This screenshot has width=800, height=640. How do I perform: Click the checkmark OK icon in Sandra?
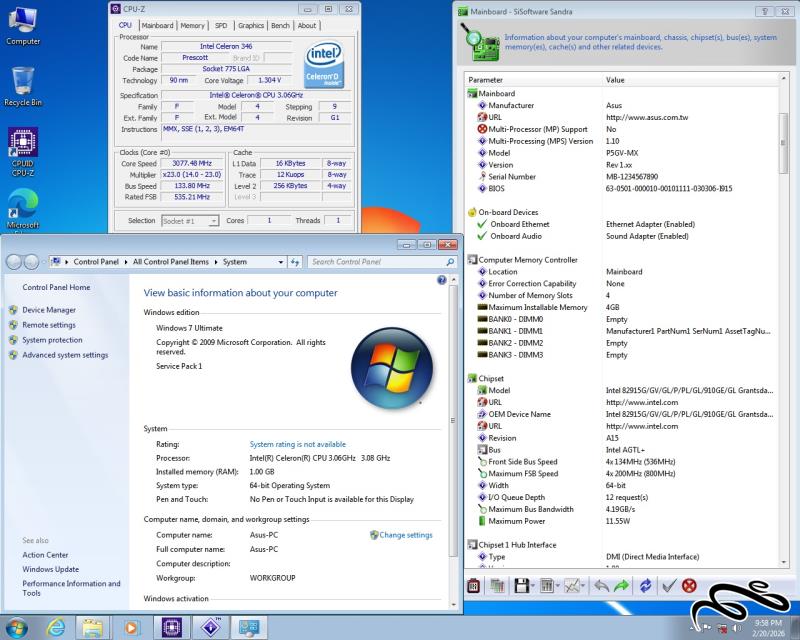coord(669,586)
